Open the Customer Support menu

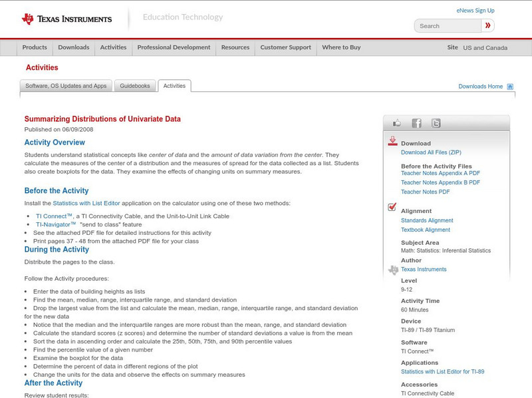pos(286,47)
